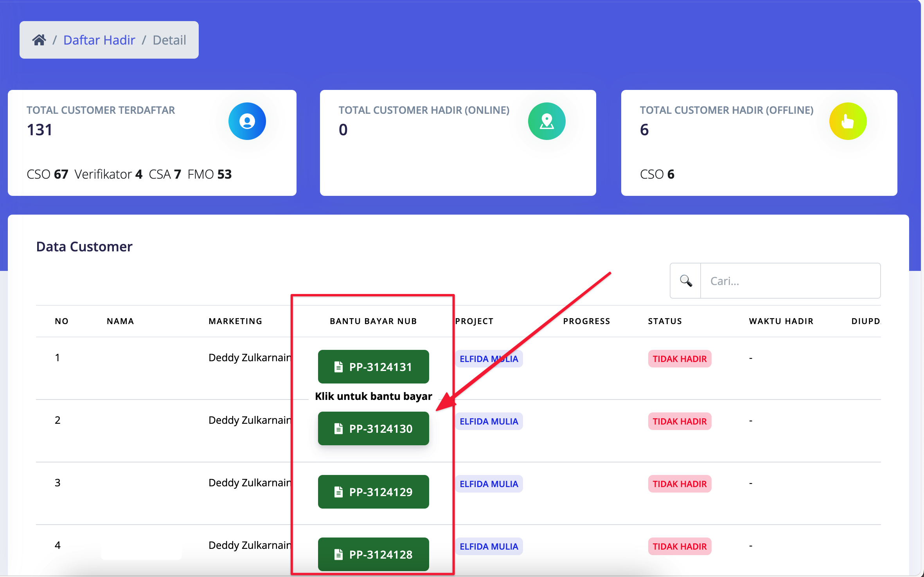This screenshot has width=924, height=577.
Task: Click document icon on PP-3124131 button
Action: click(x=338, y=367)
